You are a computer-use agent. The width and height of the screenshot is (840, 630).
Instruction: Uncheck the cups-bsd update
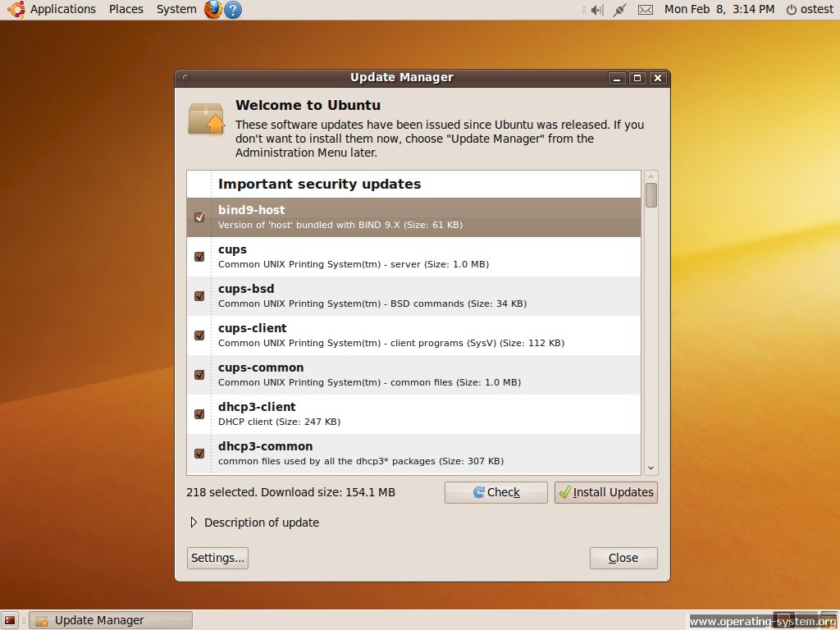click(199, 295)
